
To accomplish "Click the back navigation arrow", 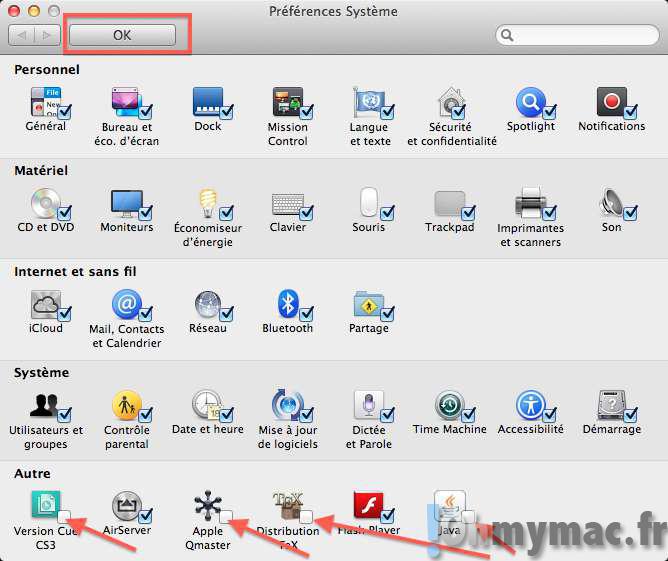I will [x=20, y=35].
